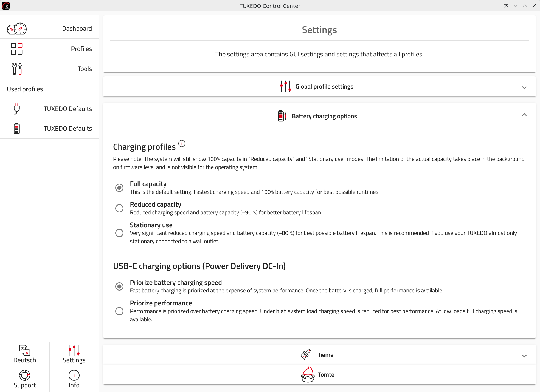Expand Global profile settings chevron

524,88
